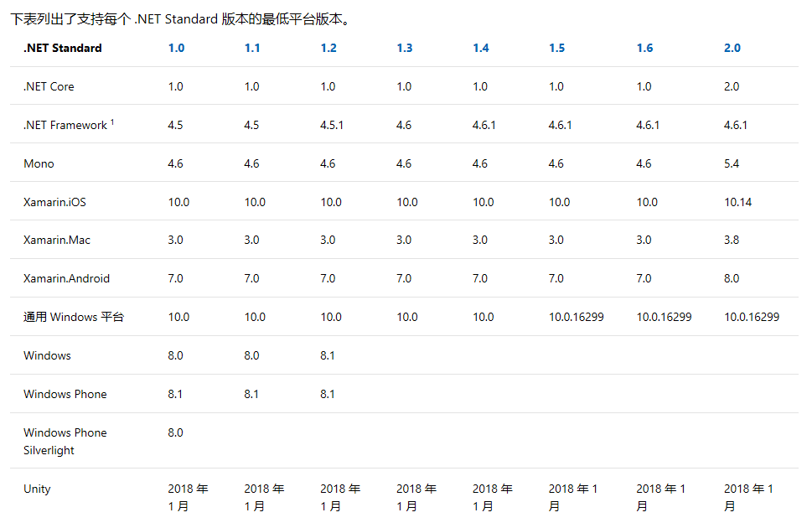
Task: Click the 8.0 Xamarin.Android cell
Action: 732,278
